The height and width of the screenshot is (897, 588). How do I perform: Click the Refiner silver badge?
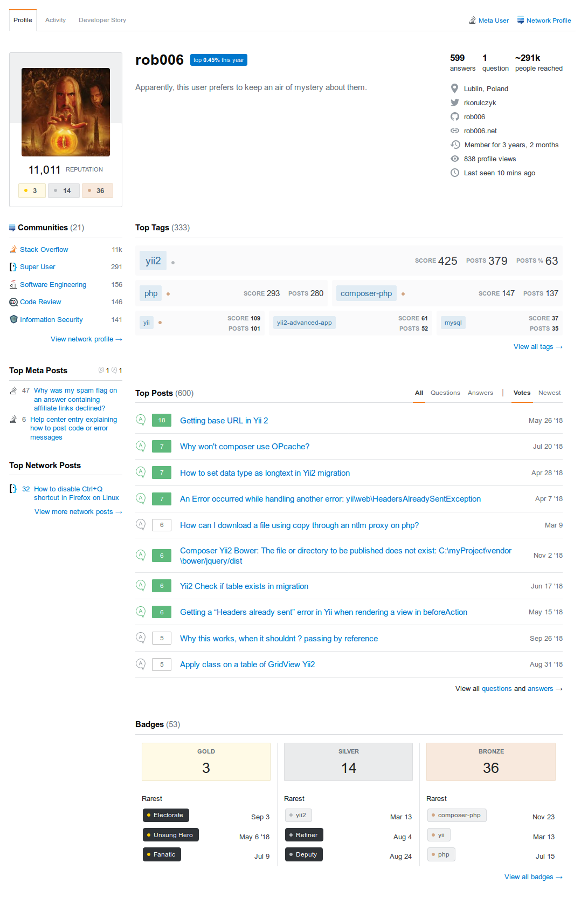tap(304, 835)
